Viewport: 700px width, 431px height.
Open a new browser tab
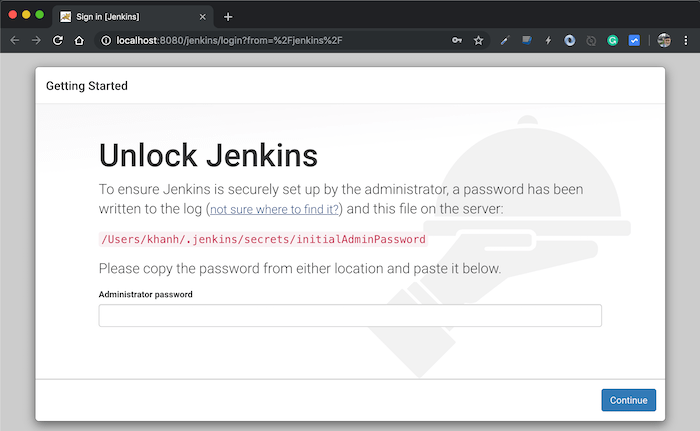(228, 17)
